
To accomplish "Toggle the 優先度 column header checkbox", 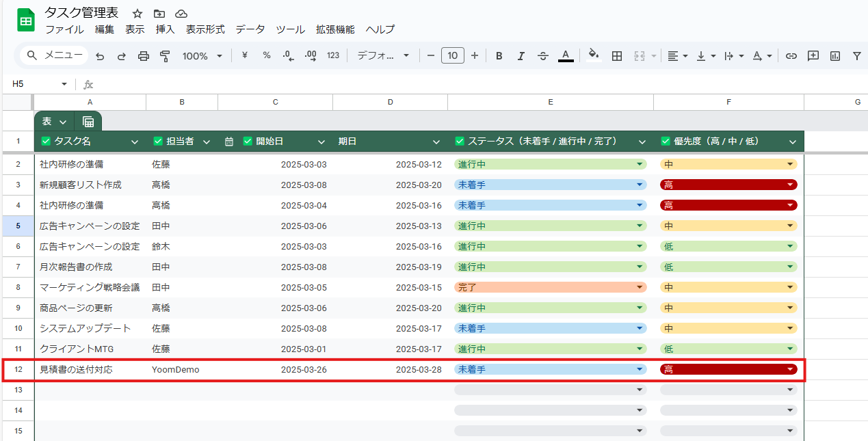I will pos(666,142).
